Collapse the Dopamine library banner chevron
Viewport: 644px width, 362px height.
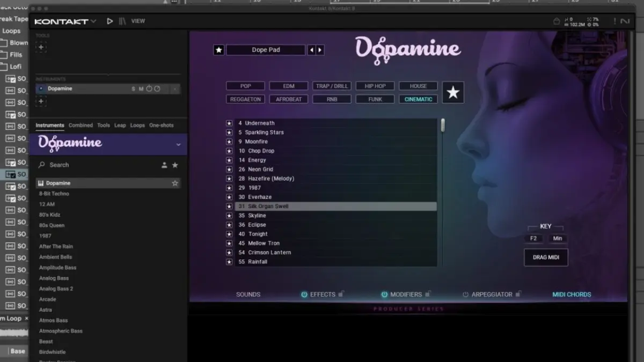[x=179, y=145]
